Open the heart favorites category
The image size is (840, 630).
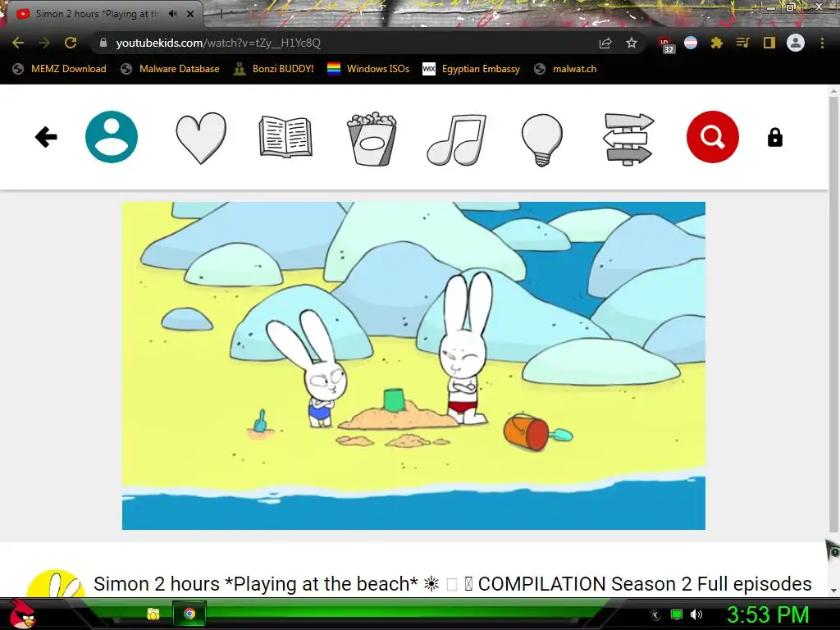pyautogui.click(x=201, y=137)
